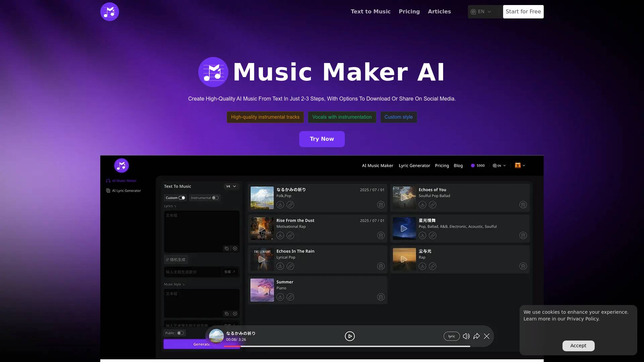Download Echoes In The Rain track
The width and height of the screenshot is (644, 362).
(280, 266)
